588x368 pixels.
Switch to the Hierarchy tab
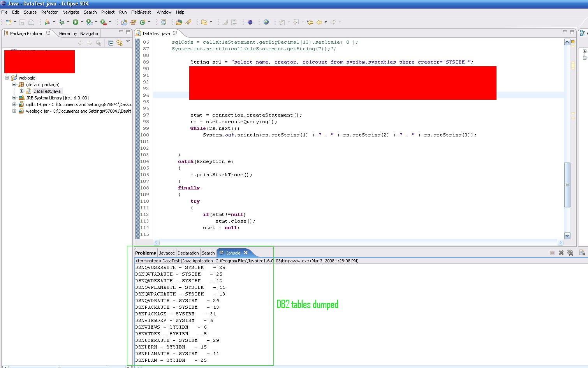[68, 34]
